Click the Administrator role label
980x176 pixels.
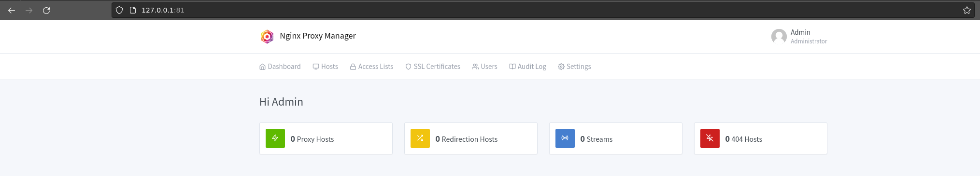point(809,41)
